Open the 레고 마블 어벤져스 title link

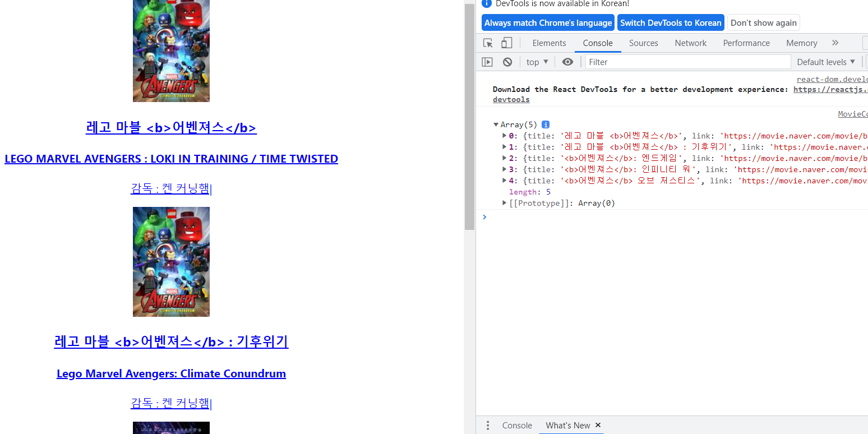coord(171,127)
